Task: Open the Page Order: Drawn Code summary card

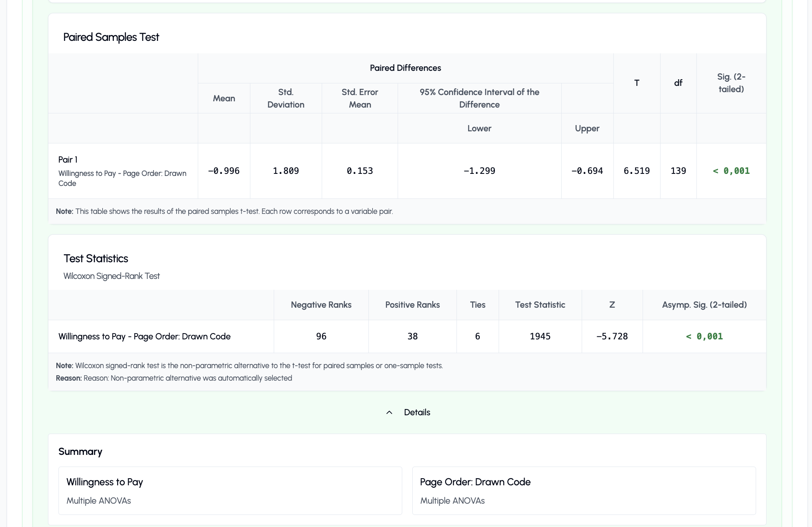Action: [x=584, y=491]
